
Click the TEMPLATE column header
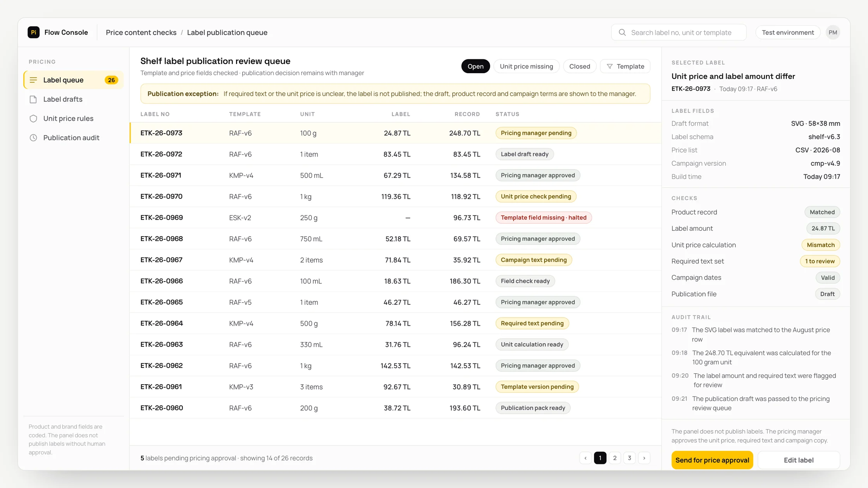click(x=245, y=114)
